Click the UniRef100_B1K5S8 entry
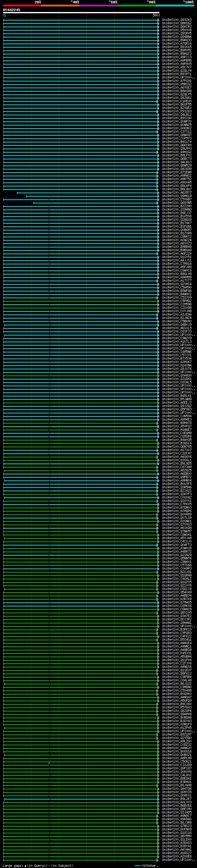The image size is (197, 868). [177, 216]
